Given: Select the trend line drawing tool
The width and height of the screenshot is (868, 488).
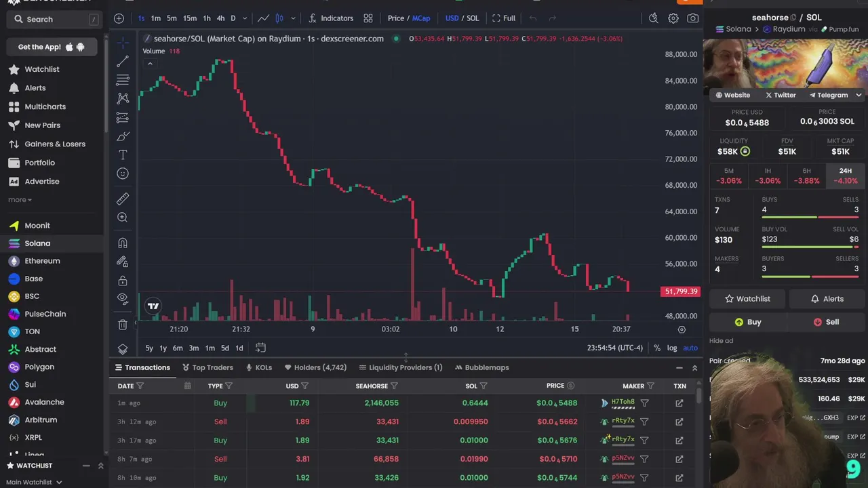Looking at the screenshot, I should point(123,62).
